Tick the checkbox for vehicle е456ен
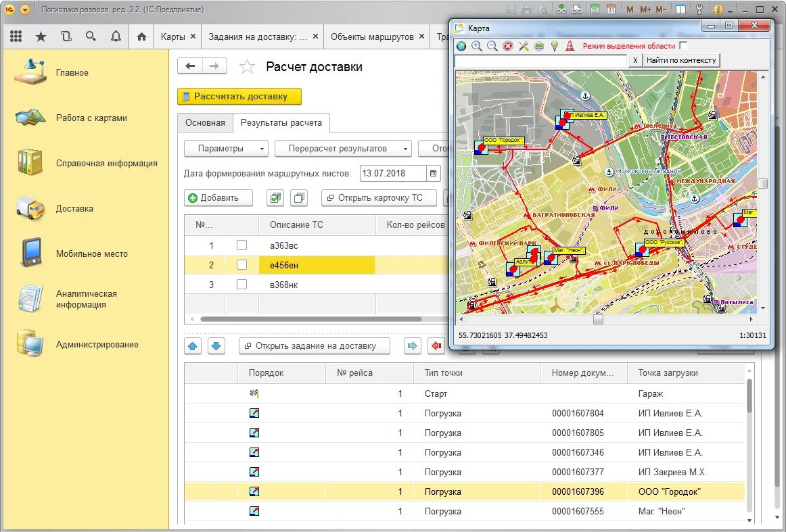 pyautogui.click(x=241, y=265)
